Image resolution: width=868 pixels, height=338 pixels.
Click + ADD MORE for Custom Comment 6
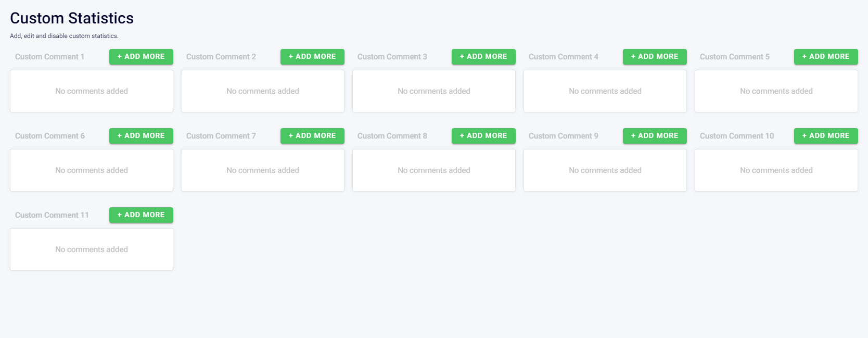pos(141,136)
